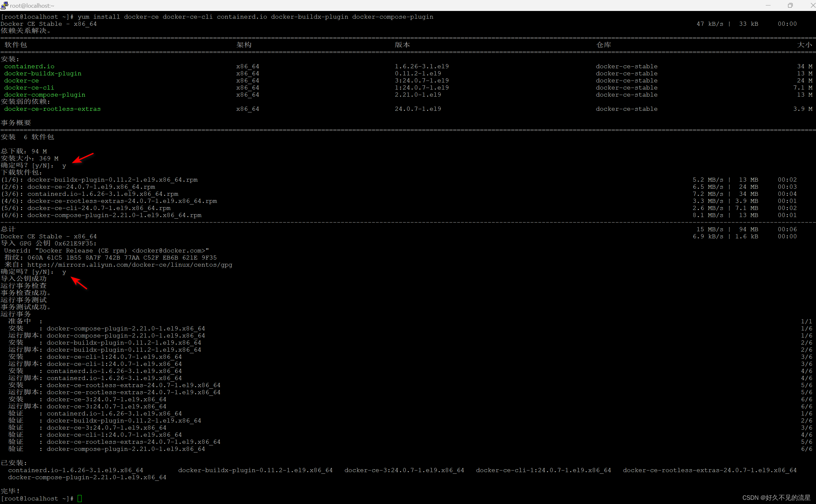Click the 版本 column header

(402, 45)
